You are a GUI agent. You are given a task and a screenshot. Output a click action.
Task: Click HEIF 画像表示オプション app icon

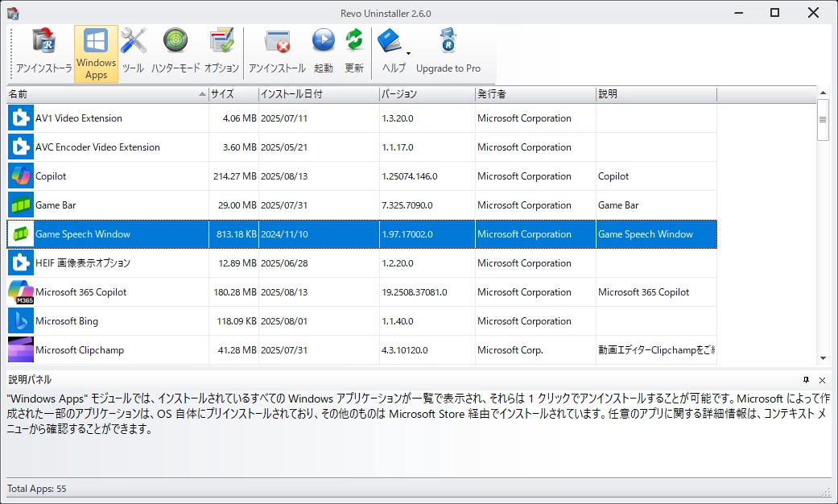21,263
